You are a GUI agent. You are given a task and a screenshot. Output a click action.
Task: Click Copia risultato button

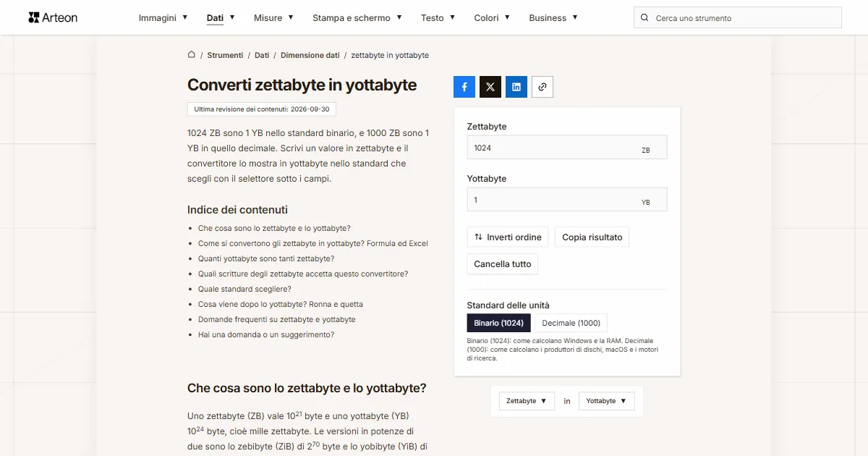[x=592, y=237]
